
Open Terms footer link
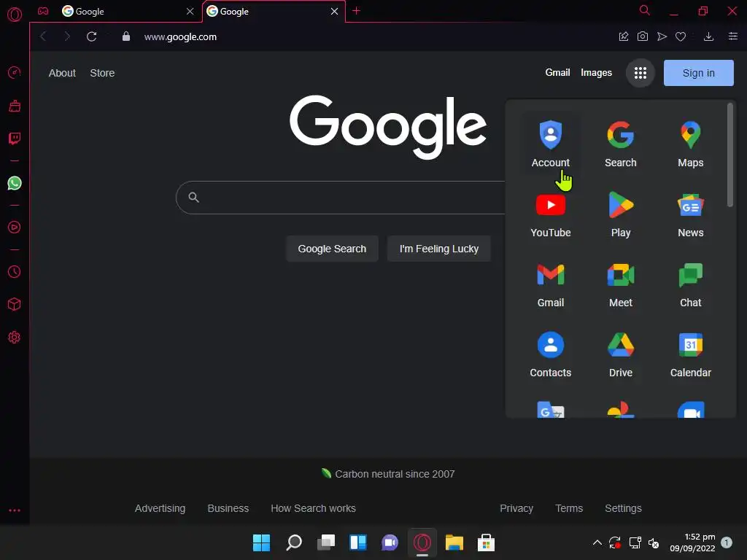(569, 508)
